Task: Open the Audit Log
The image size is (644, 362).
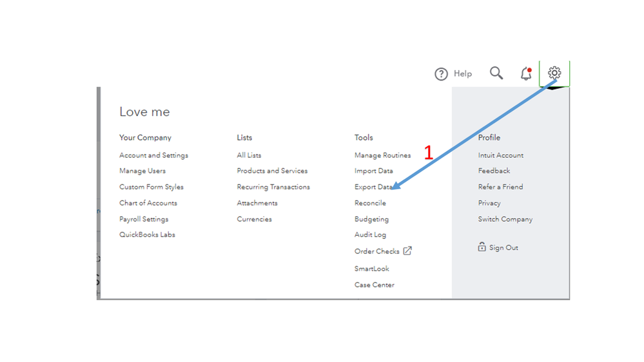Action: 370,234
